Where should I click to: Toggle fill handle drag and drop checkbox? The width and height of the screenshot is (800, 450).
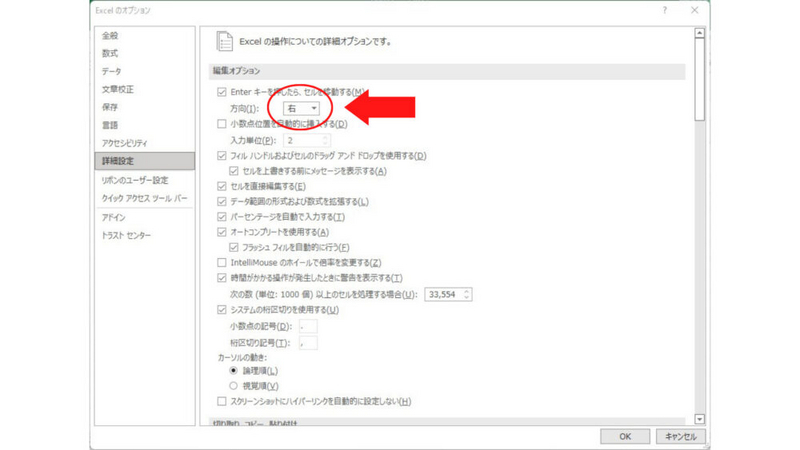click(x=221, y=156)
